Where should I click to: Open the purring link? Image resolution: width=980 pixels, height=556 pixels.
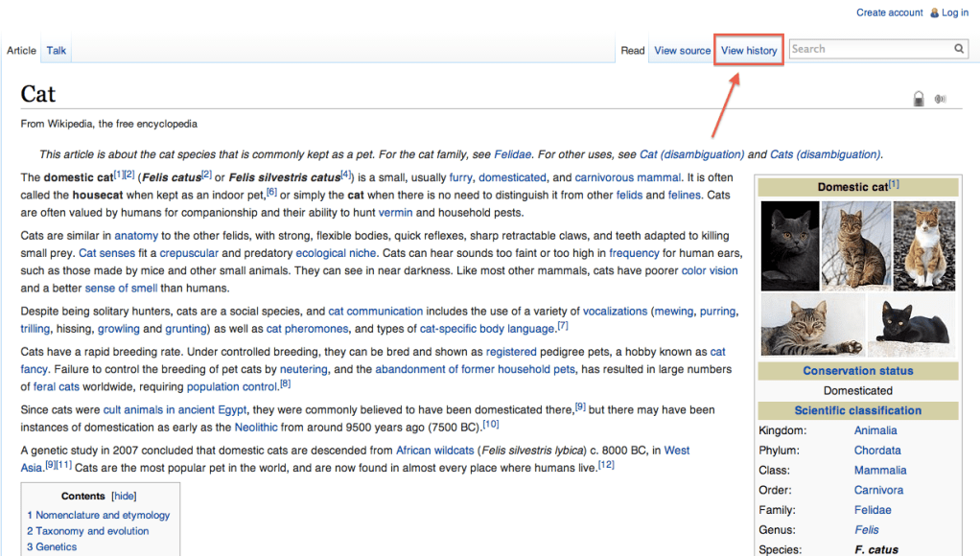(x=717, y=312)
